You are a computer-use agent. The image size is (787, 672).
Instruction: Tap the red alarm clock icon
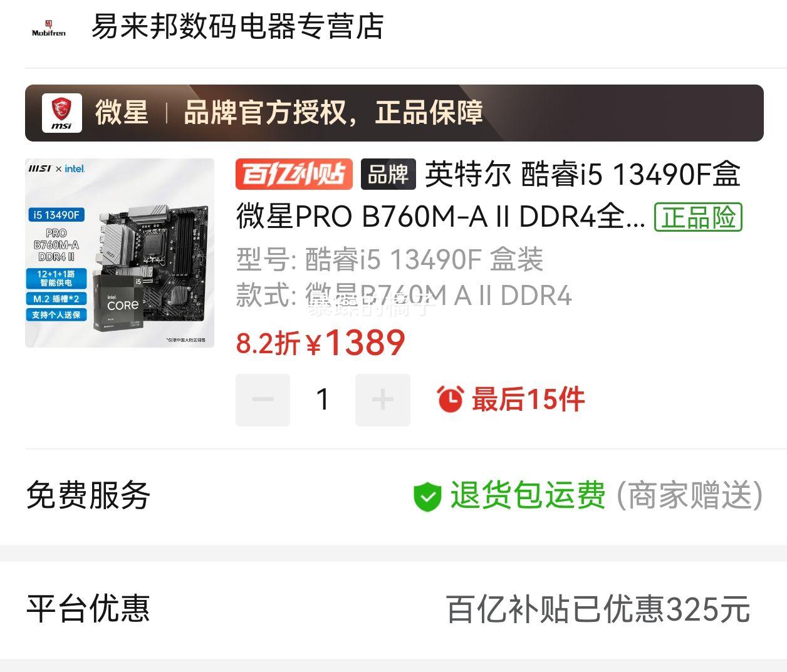point(450,399)
